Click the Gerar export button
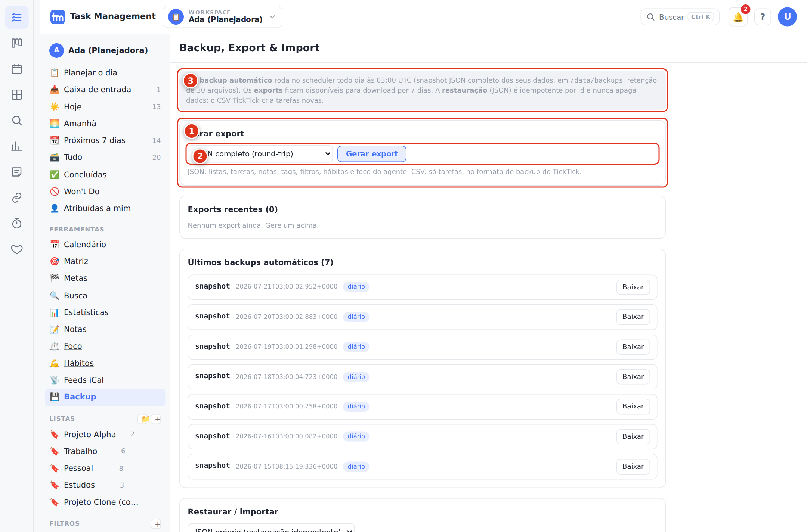Image resolution: width=807 pixels, height=532 pixels. pyautogui.click(x=372, y=154)
